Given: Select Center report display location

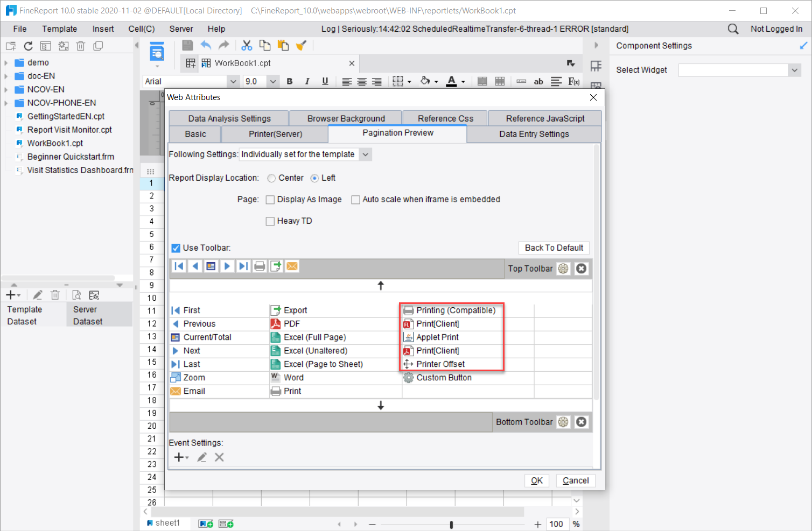Looking at the screenshot, I should (271, 178).
